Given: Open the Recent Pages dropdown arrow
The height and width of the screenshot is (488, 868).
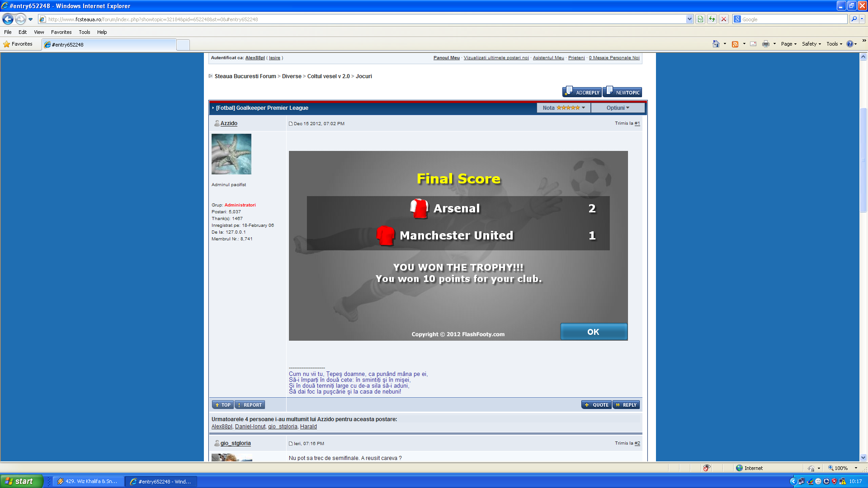Looking at the screenshot, I should pos(30,19).
